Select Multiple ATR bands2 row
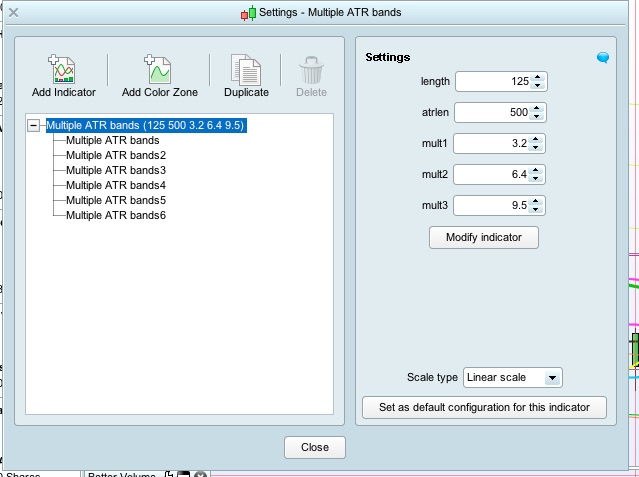The height and width of the screenshot is (477, 639). tap(116, 155)
